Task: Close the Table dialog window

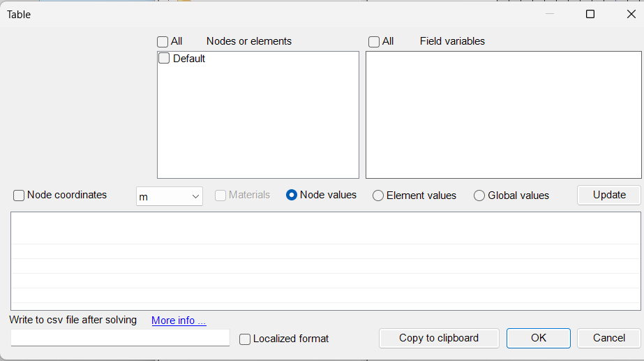Action: coord(631,14)
